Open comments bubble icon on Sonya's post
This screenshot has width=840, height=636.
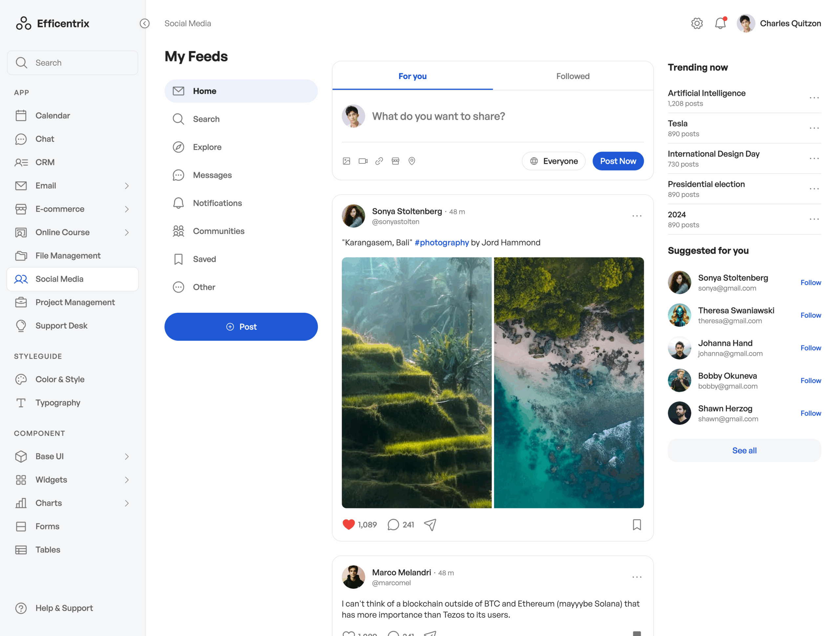pos(393,525)
